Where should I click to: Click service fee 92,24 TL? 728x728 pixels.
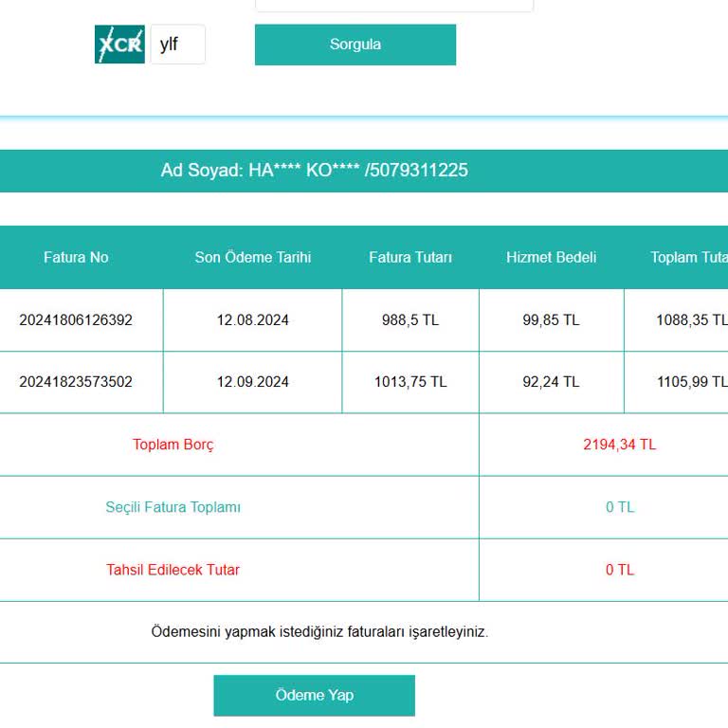(551, 382)
